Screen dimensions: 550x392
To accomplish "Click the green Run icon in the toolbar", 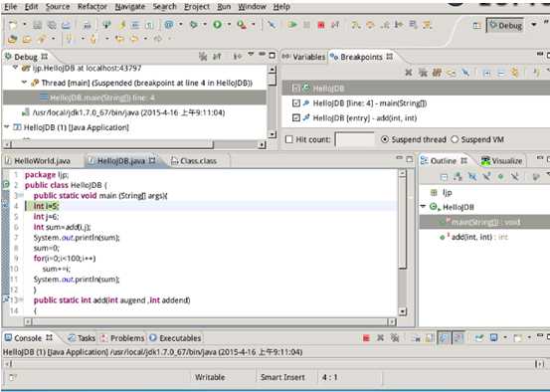I will [x=218, y=25].
